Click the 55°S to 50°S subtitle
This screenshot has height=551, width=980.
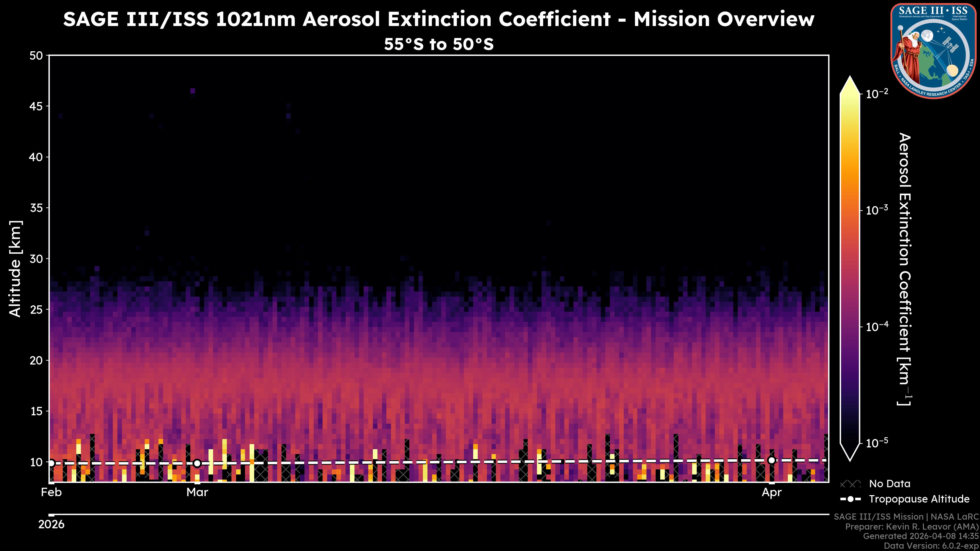pos(439,44)
